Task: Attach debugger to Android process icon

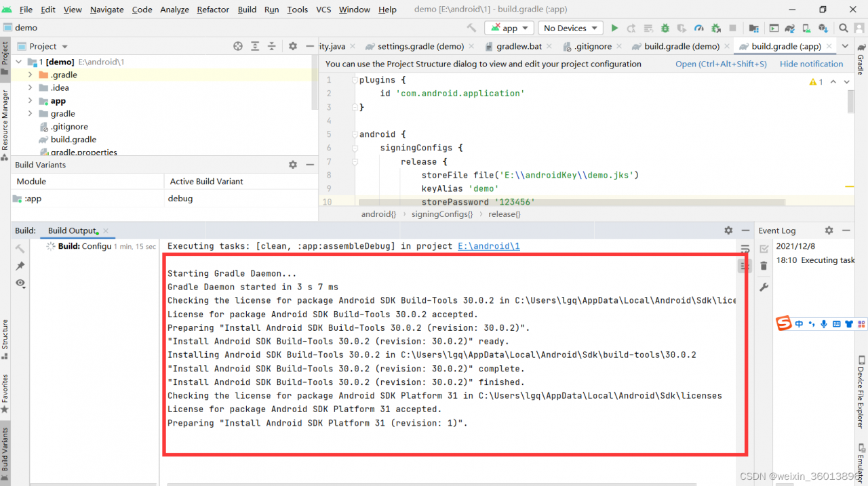Action: pos(716,28)
